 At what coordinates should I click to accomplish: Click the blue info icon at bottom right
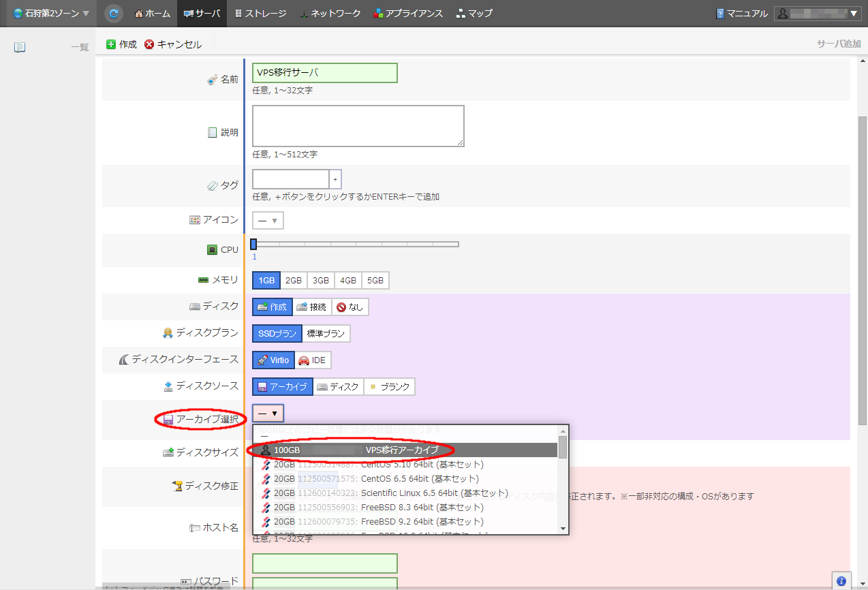tap(841, 580)
